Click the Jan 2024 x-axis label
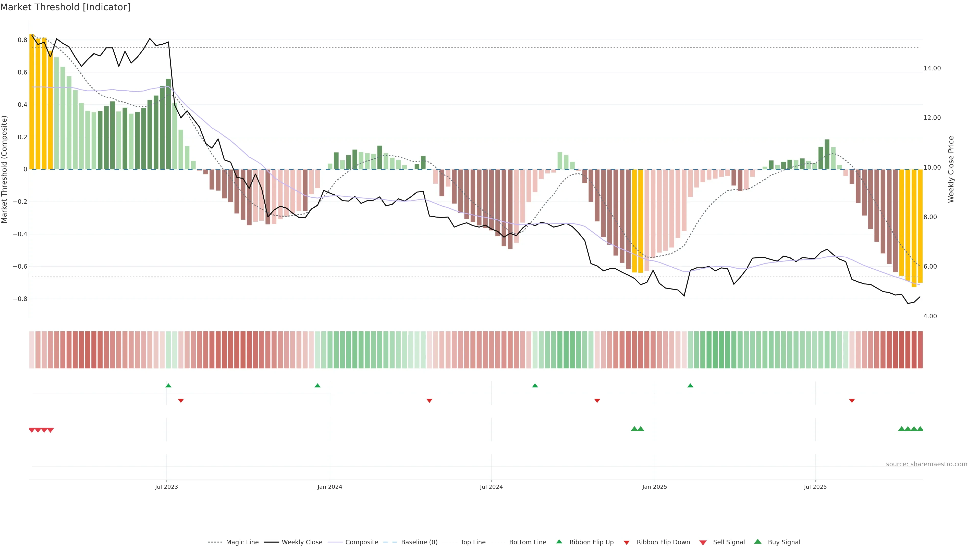Screen dimensions: 980x551 [x=330, y=487]
